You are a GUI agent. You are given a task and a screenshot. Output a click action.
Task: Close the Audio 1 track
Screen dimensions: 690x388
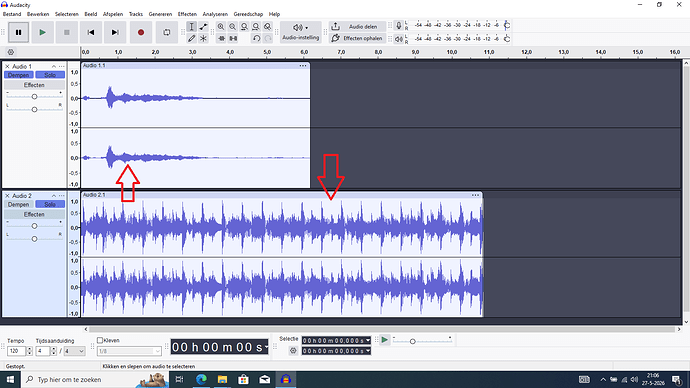pos(7,66)
